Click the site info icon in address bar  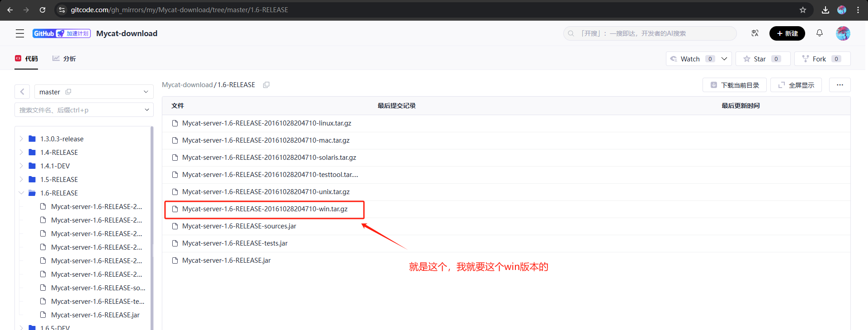tap(62, 9)
